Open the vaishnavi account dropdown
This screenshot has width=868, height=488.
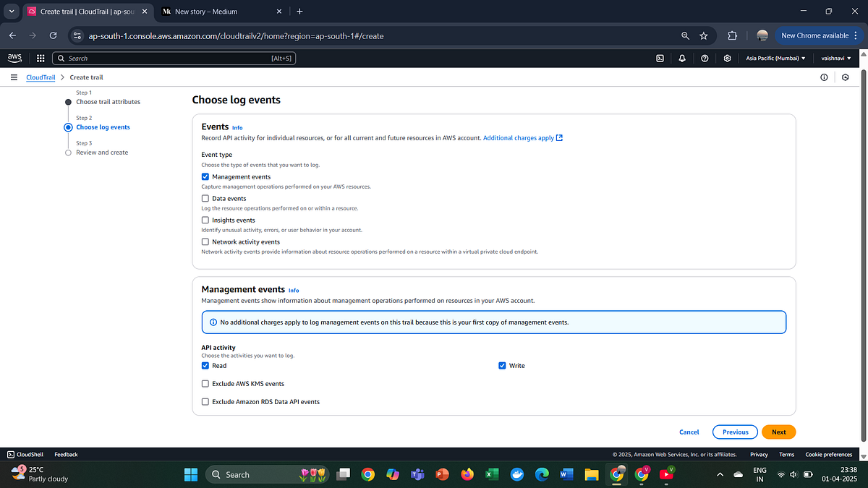pyautogui.click(x=835, y=58)
